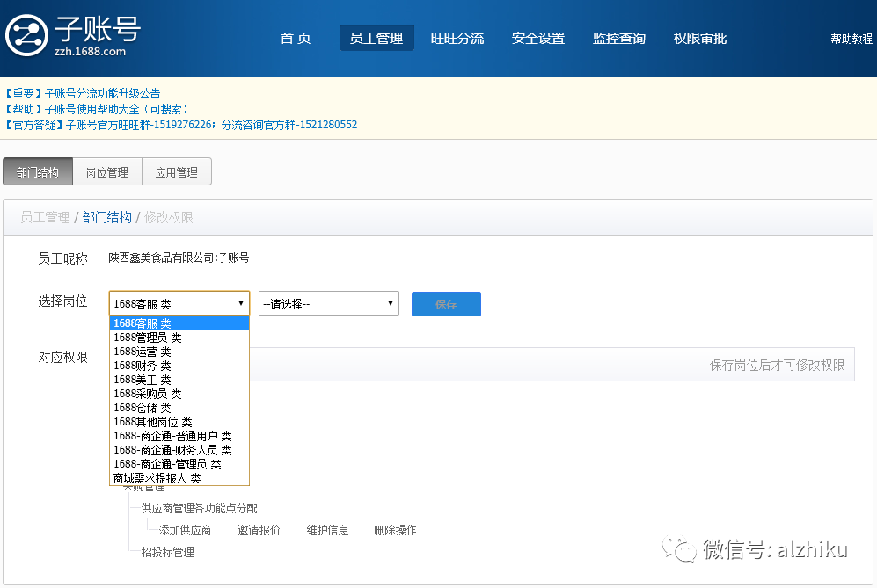Image resolution: width=877 pixels, height=588 pixels.
Task: Click the 保存 button
Action: (446, 304)
